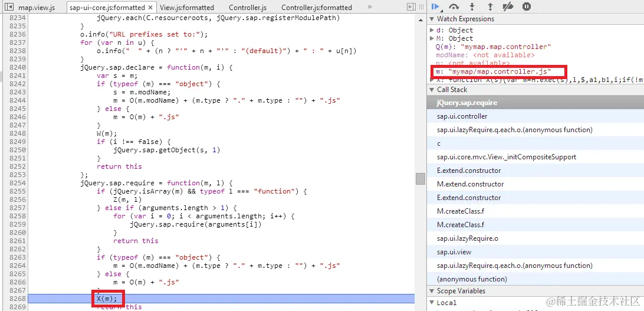The image size is (644, 311).
Task: Select the Q(m) watch expression
Action: pos(493,47)
